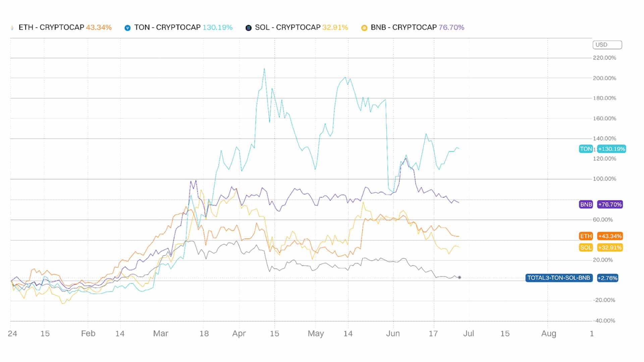Click the BNB coin icon in the legend
This screenshot has height=362, width=644.
tap(364, 28)
